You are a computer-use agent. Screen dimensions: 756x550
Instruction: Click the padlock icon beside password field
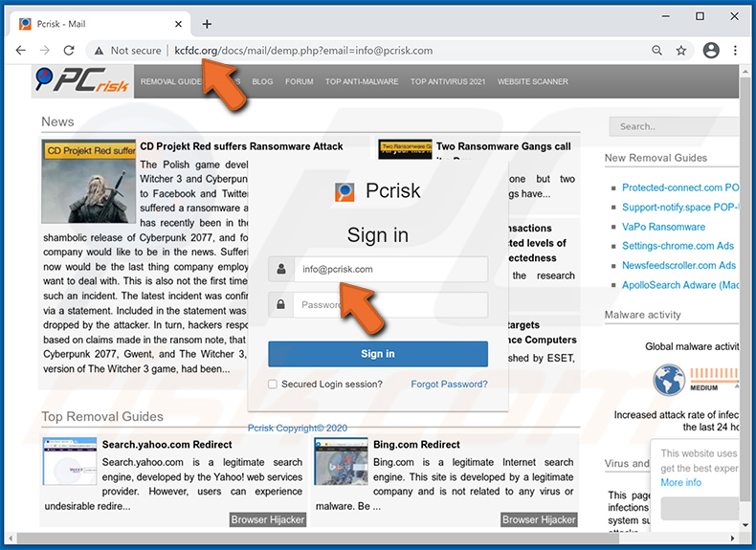click(x=281, y=304)
